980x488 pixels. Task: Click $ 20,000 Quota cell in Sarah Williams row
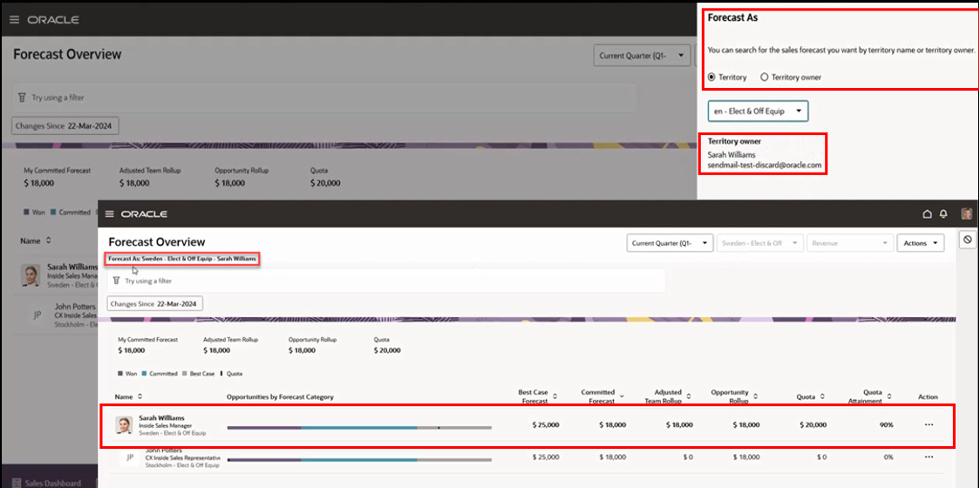point(813,425)
